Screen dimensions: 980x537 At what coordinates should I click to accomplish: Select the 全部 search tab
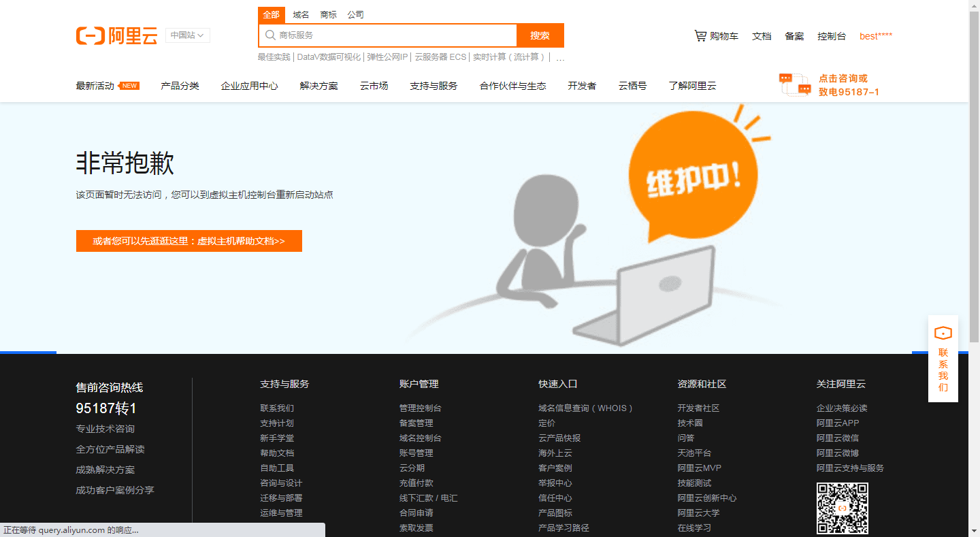pyautogui.click(x=272, y=15)
